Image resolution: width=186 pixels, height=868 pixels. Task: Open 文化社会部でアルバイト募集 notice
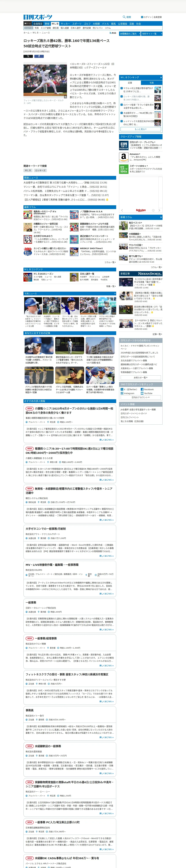134,361
